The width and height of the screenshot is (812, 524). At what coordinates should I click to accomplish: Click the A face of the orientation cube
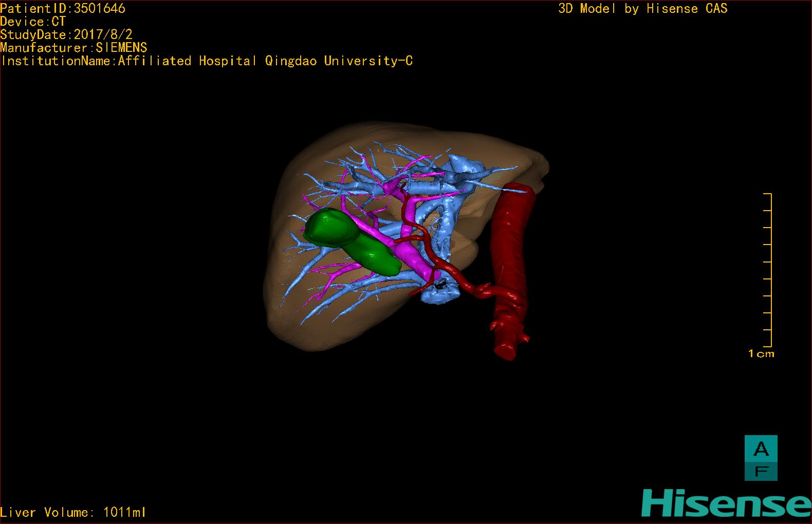point(761,448)
